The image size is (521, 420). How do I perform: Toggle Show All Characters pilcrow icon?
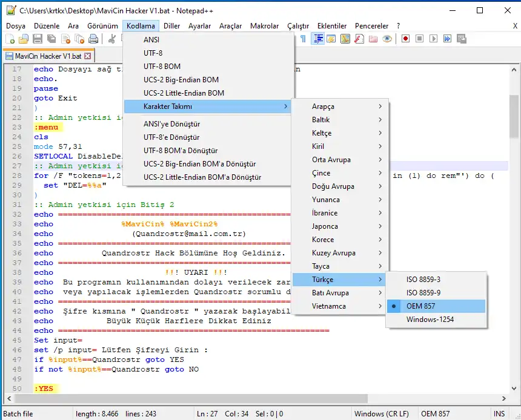303,39
